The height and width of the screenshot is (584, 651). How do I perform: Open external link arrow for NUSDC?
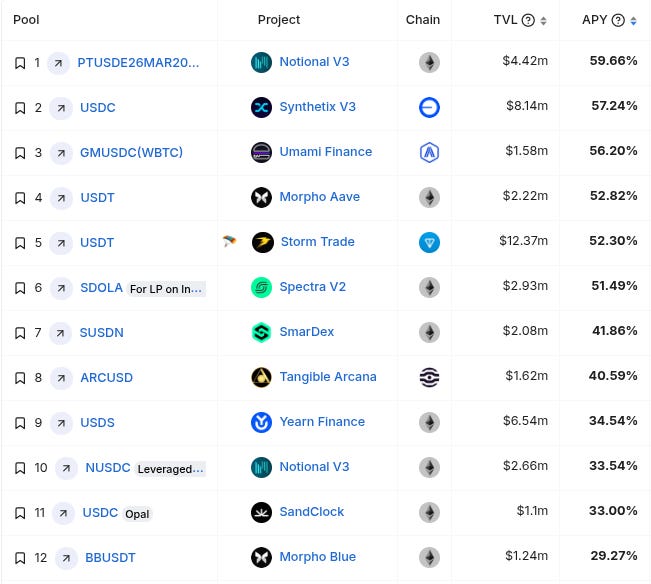[66, 468]
